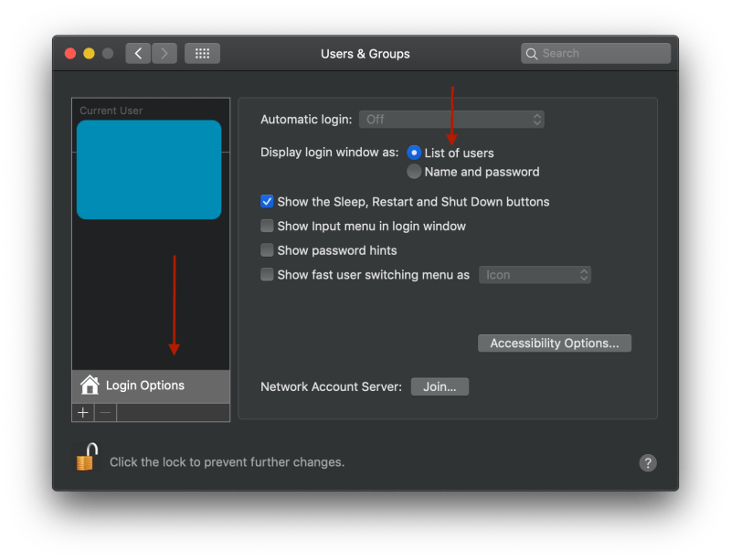Click the back navigation arrow
This screenshot has height=560, width=731.
pos(137,53)
